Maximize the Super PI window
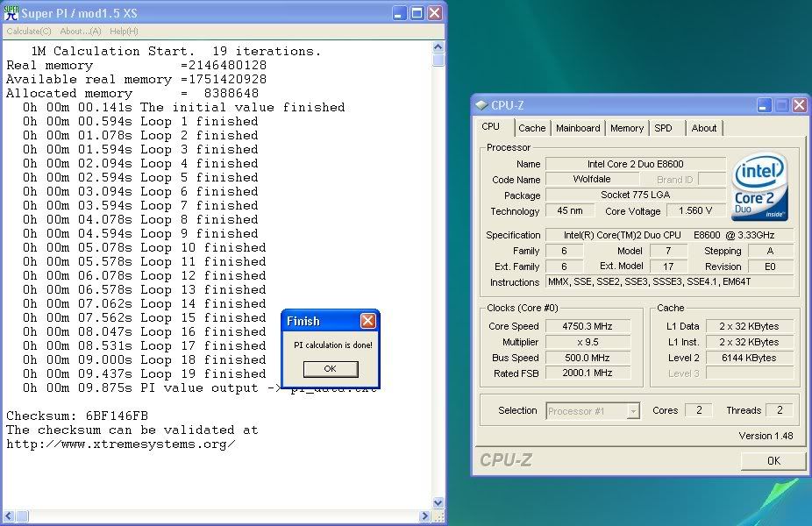 tap(417, 13)
